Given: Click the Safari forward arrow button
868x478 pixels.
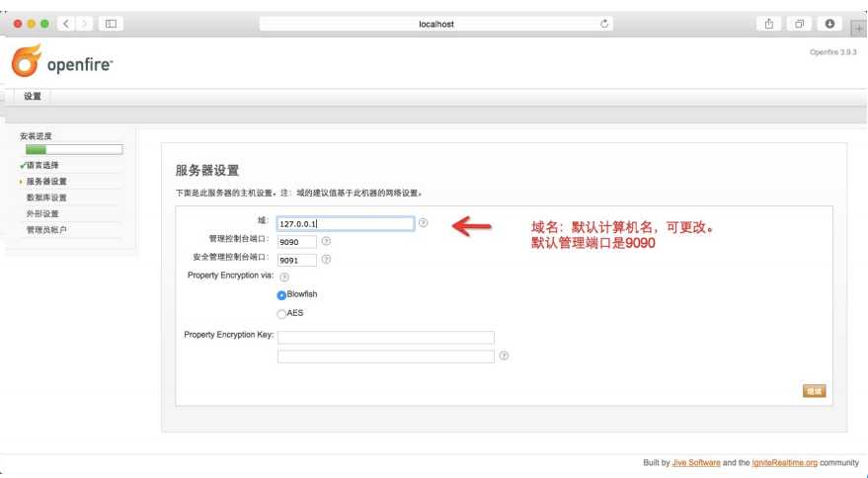Looking at the screenshot, I should [x=85, y=24].
